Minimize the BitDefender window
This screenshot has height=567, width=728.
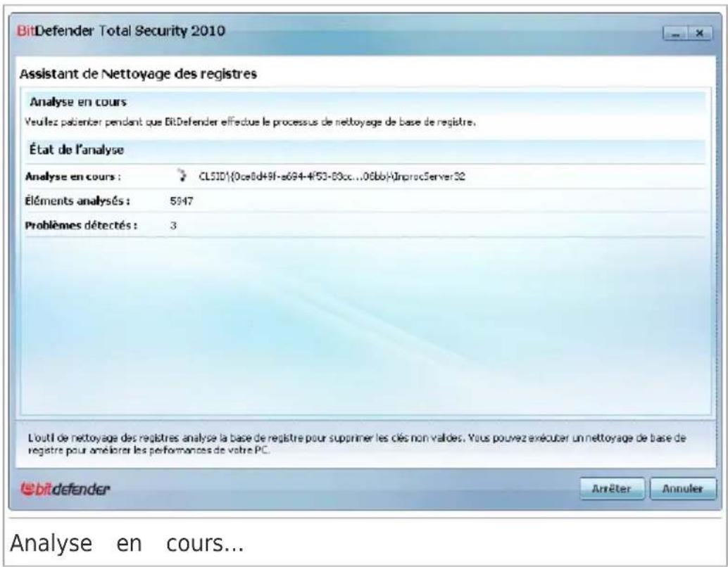coord(675,33)
